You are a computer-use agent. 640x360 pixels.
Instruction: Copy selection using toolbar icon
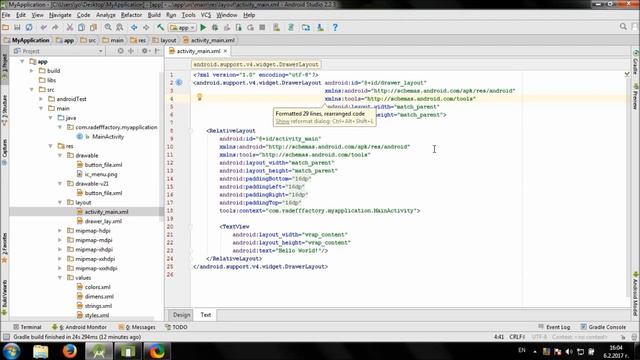click(81, 27)
